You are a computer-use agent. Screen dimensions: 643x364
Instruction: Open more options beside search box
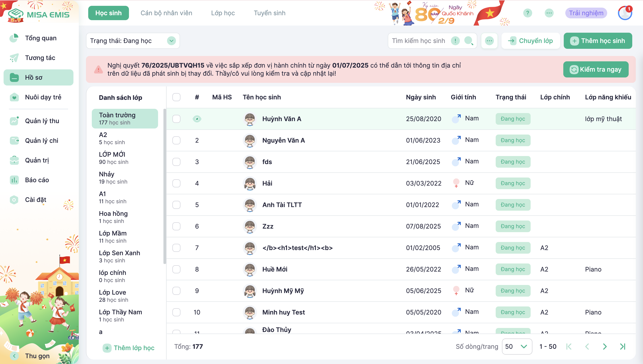(x=489, y=41)
